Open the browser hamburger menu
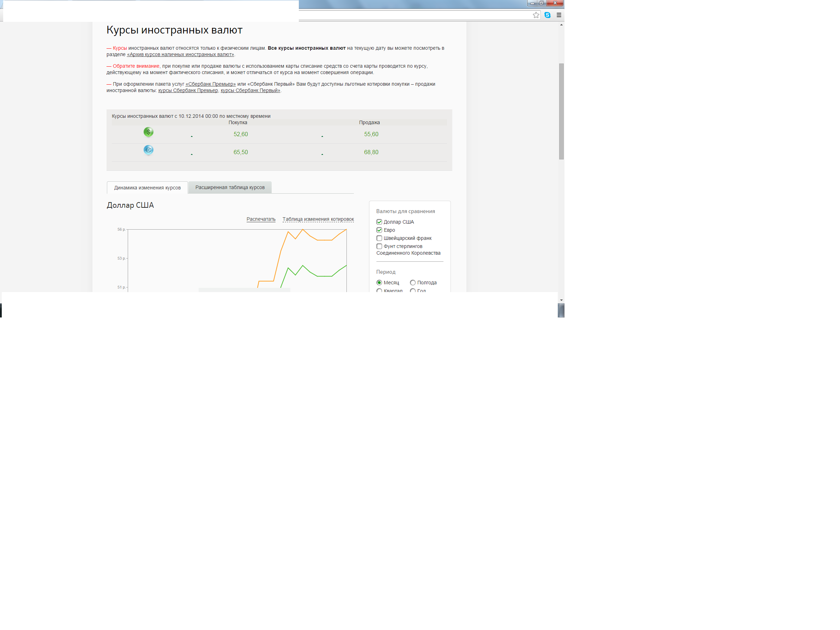Viewport: 840px width, 630px height. coord(558,15)
